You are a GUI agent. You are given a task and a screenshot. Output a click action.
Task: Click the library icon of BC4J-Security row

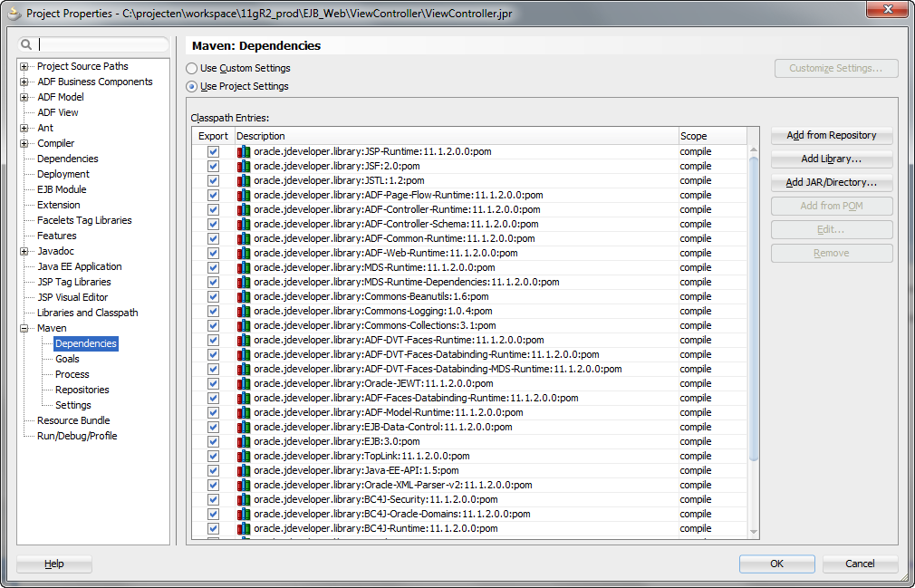coord(244,499)
